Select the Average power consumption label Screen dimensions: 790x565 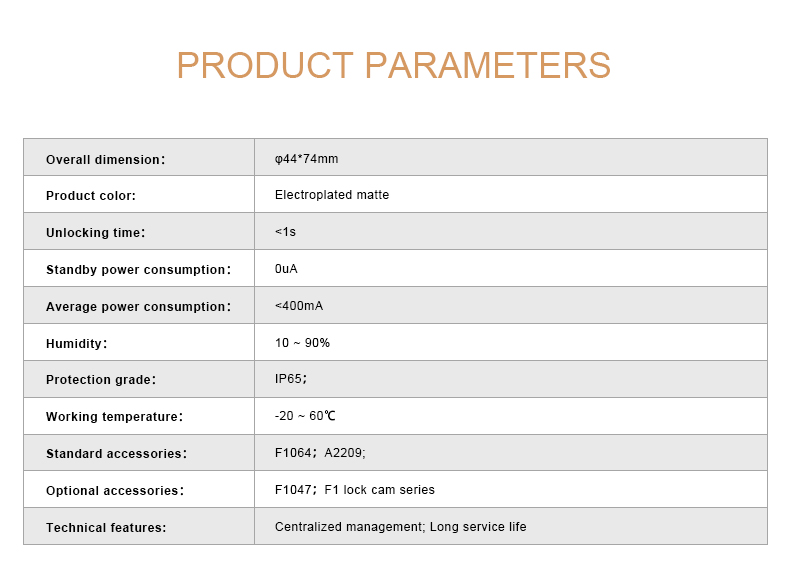tap(139, 306)
